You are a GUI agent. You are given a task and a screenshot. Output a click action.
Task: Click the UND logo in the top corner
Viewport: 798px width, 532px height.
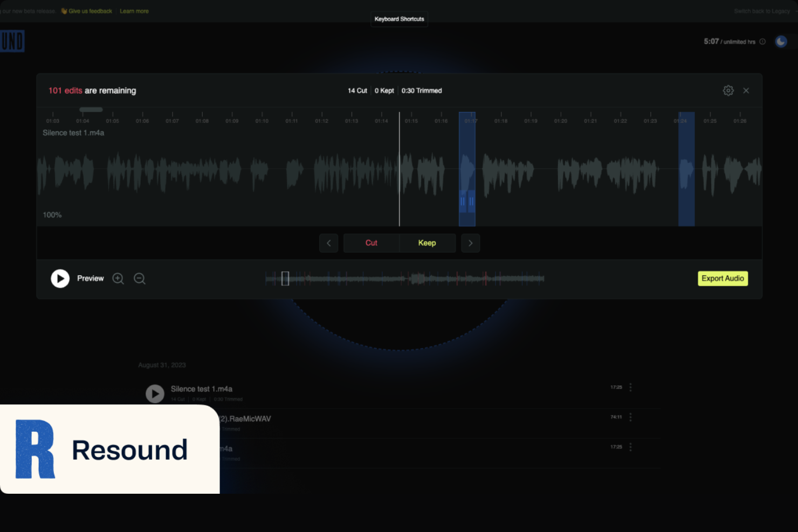tap(12, 41)
